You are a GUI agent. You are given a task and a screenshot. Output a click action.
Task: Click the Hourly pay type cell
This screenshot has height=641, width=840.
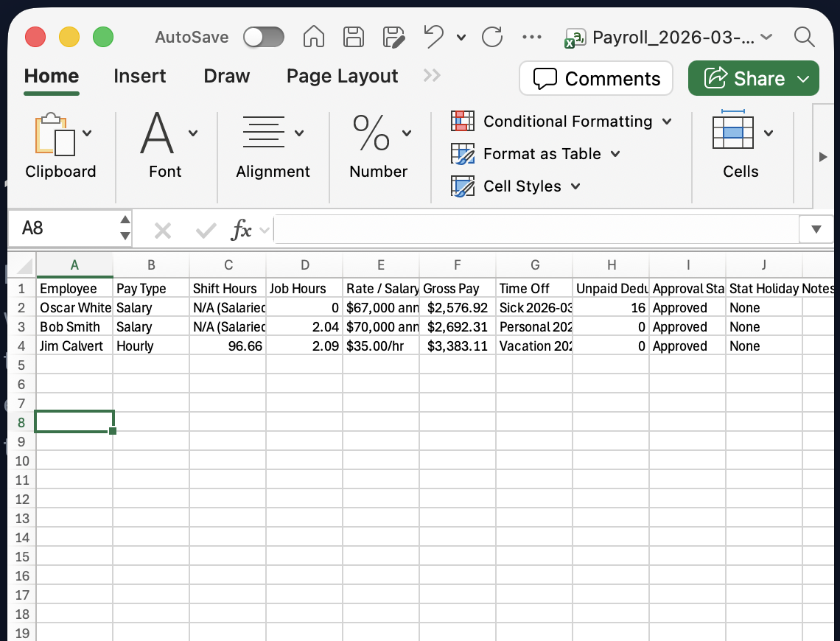(151, 346)
